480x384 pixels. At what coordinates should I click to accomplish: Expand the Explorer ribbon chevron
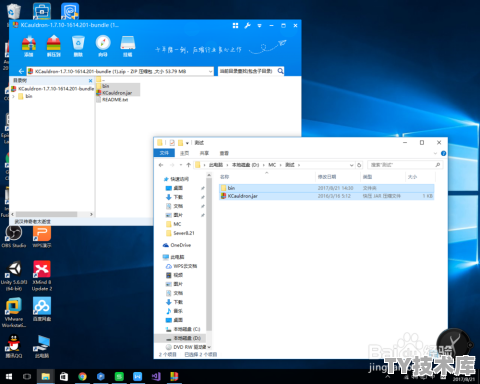(x=435, y=153)
